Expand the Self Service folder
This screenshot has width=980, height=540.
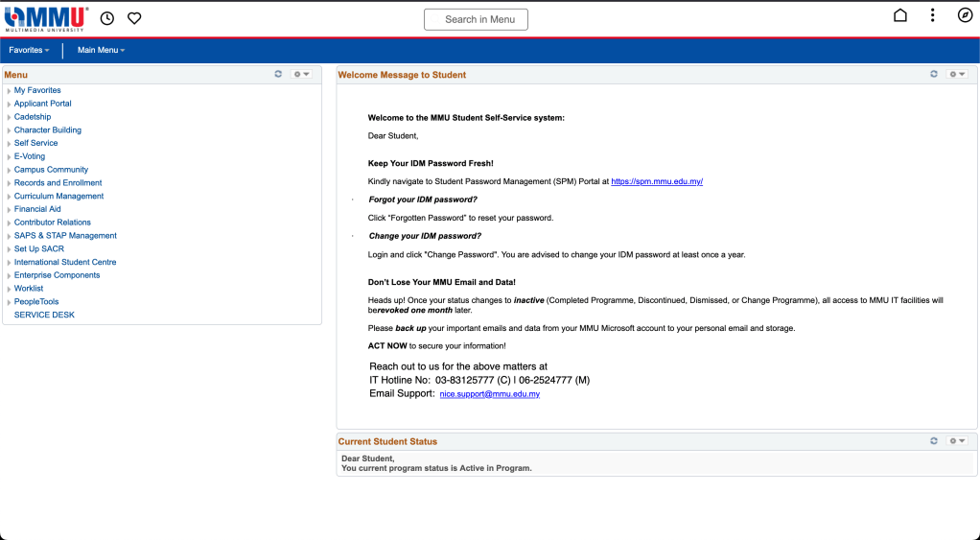point(35,143)
